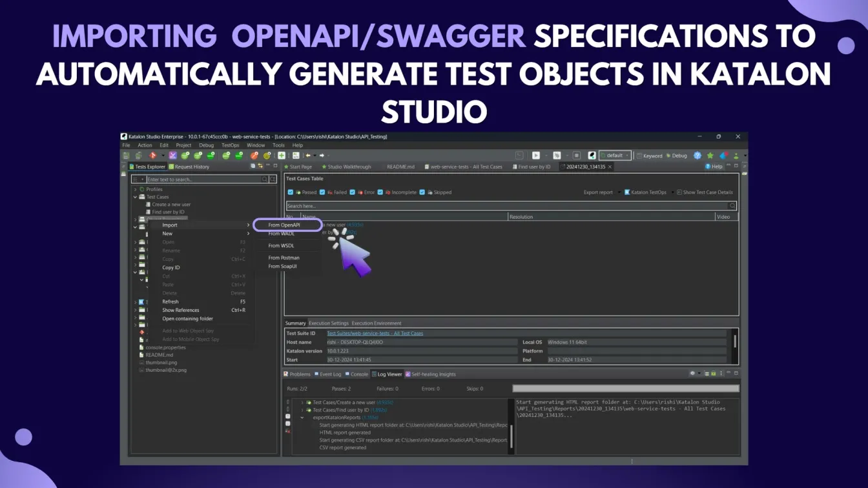Expand Test Cases/Find user by ID log node
Screen dimensions: 868x488
click(302, 410)
